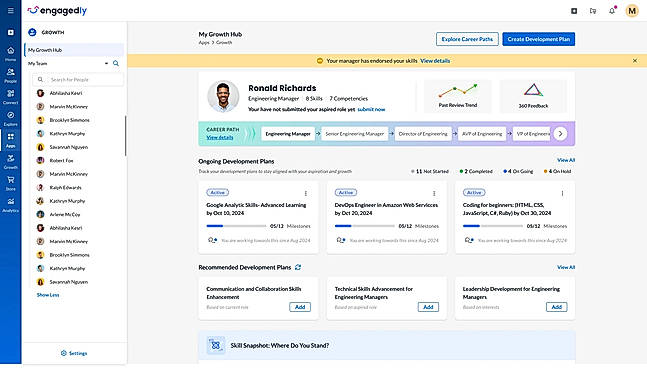Image resolution: width=647 pixels, height=368 pixels.
Task: Open options menu for DevOps Engineer plan
Action: click(434, 193)
